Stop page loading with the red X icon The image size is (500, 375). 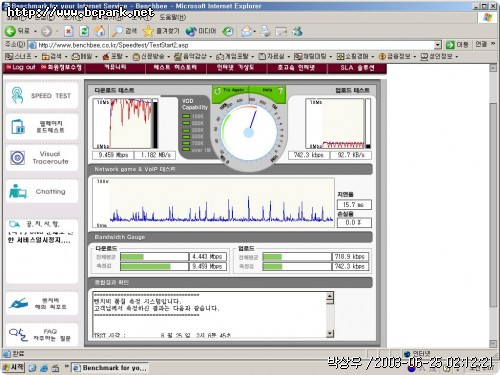68,32
